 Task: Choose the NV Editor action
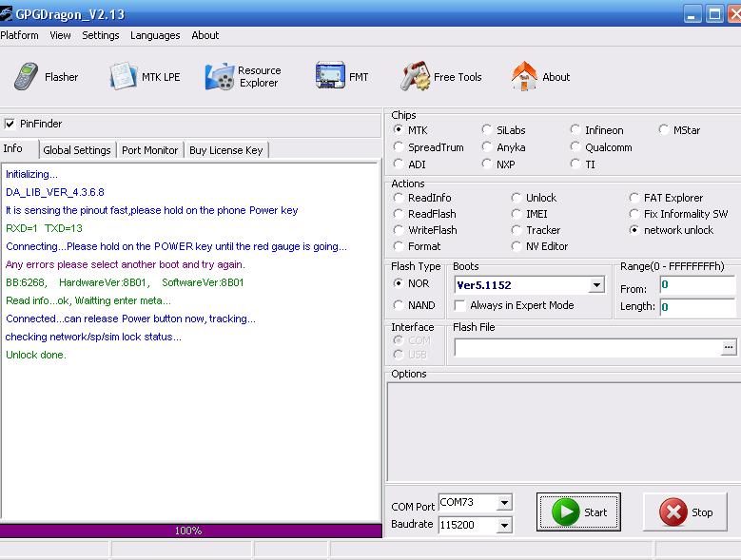(x=517, y=246)
